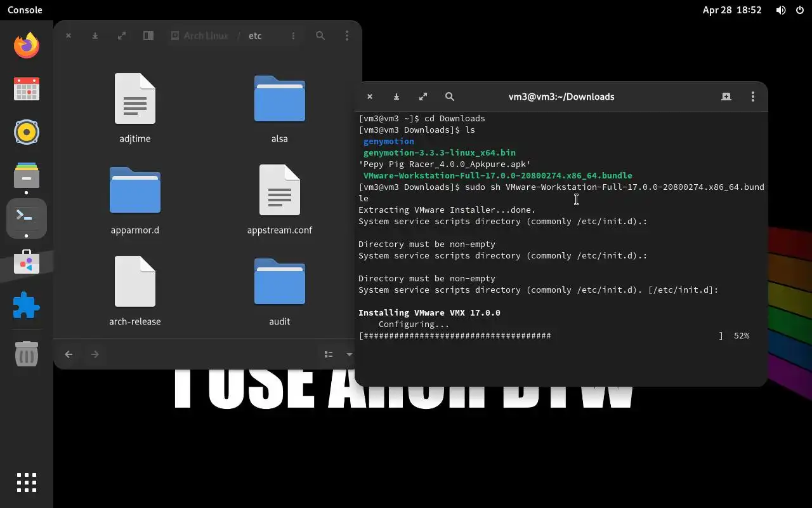The image size is (812, 508).
Task: Click the Configuring... status line
Action: [414, 324]
